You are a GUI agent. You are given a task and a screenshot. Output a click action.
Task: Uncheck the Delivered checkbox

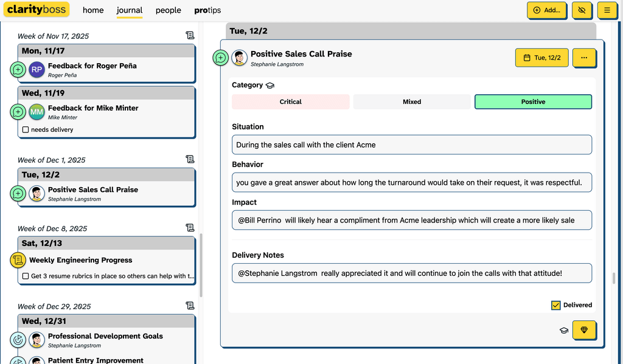(x=555, y=305)
